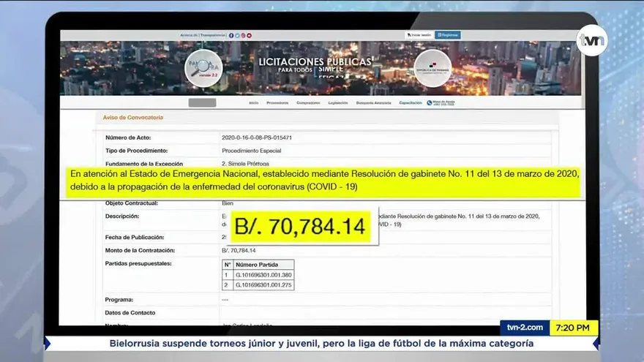This screenshot has height=362, width=644.
Task: Click the LICITACIONES PUBLICAS banner title
Action: [315, 62]
